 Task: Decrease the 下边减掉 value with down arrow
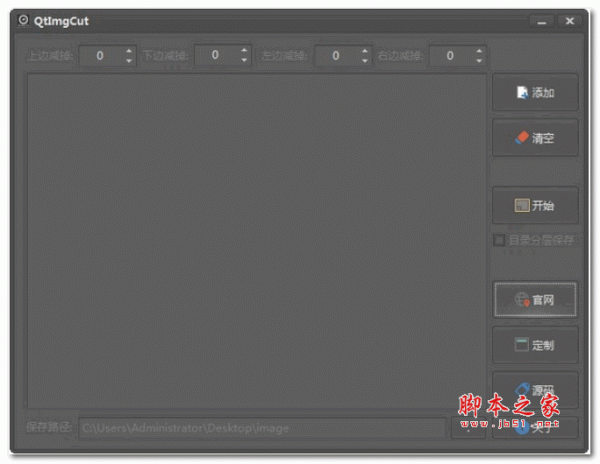point(244,60)
